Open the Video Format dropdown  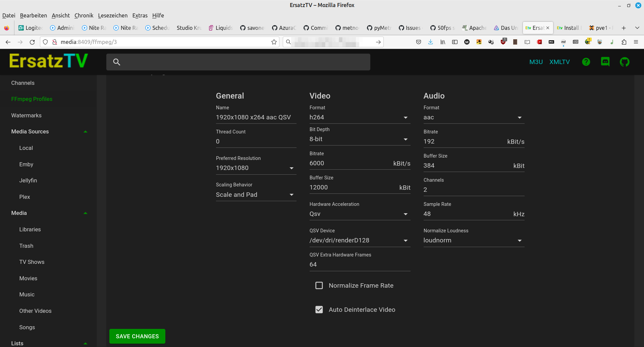405,118
